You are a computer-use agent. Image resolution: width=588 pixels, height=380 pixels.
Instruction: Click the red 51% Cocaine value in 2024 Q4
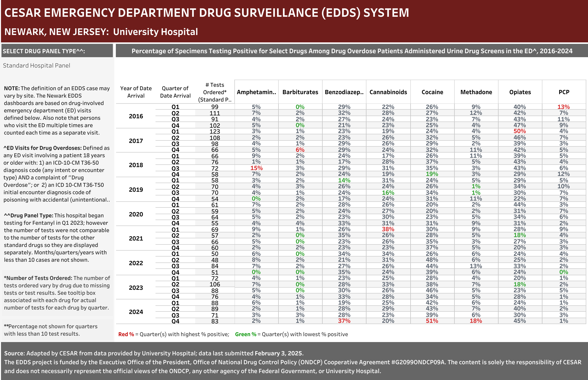point(432,321)
